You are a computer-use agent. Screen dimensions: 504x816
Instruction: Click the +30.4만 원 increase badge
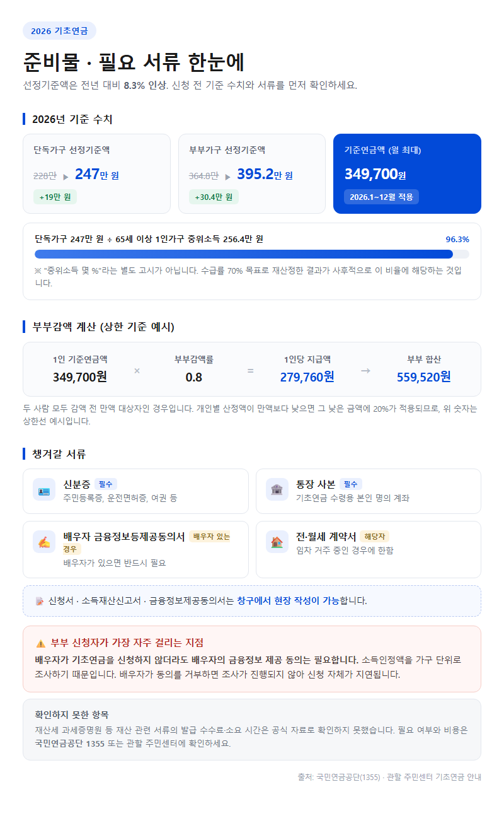click(x=213, y=197)
